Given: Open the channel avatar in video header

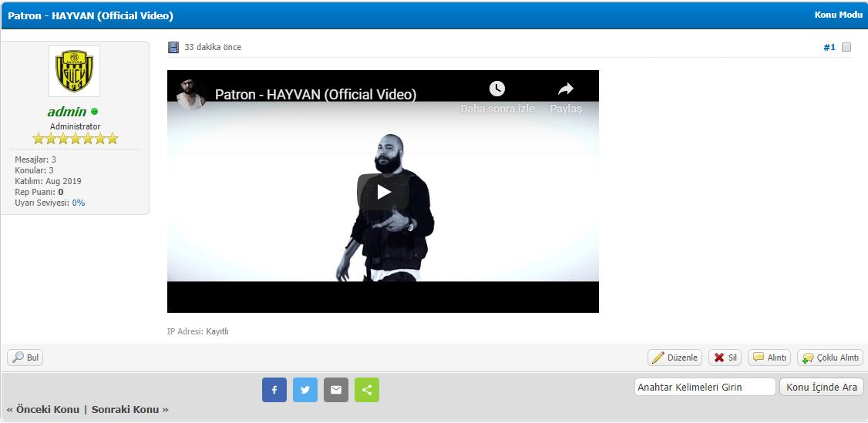Looking at the screenshot, I should click(x=191, y=94).
